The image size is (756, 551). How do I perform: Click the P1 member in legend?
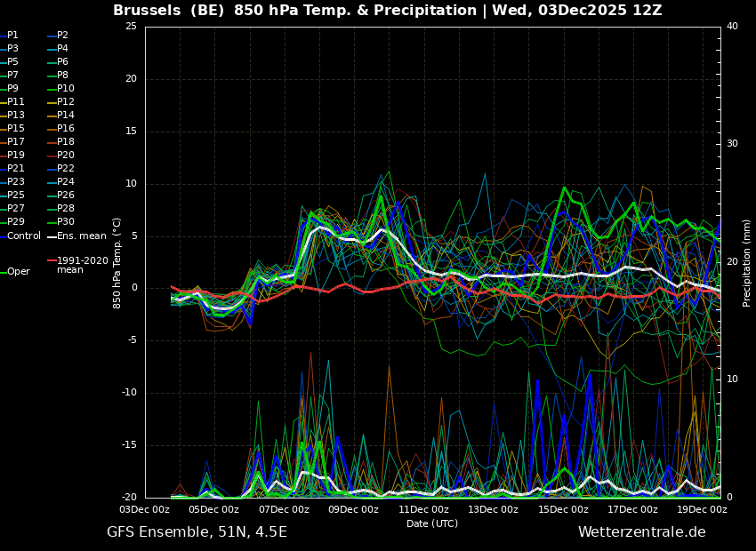[12, 36]
